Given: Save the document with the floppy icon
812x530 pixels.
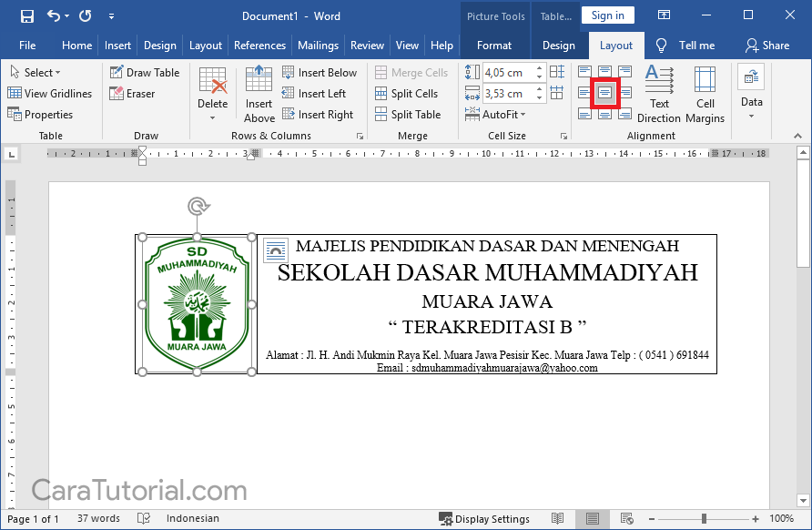Looking at the screenshot, I should [27, 16].
